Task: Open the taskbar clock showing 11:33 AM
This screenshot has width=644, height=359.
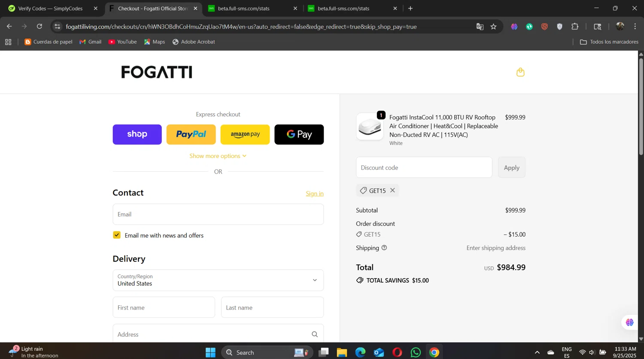Action: [x=625, y=352]
